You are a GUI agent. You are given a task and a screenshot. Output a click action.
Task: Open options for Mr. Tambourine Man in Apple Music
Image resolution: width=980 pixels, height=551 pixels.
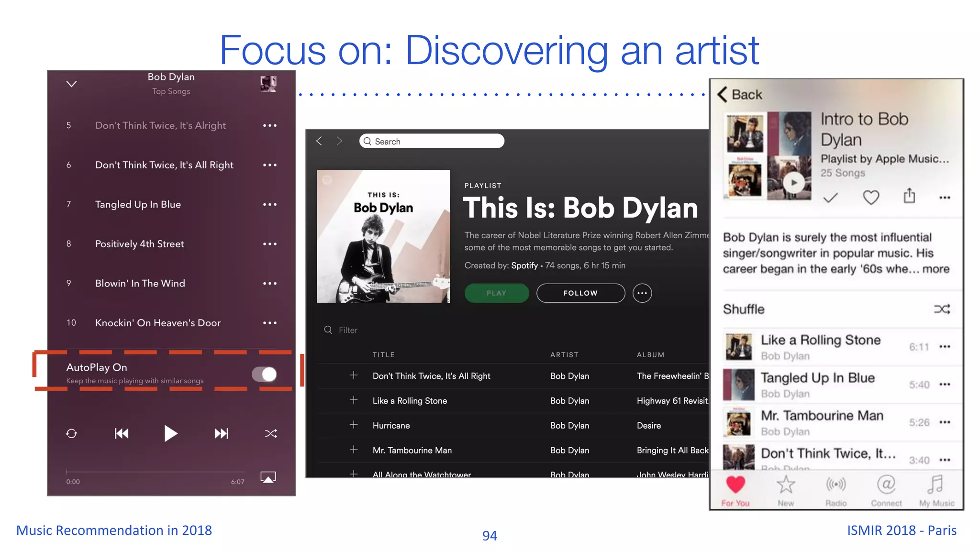tap(945, 422)
